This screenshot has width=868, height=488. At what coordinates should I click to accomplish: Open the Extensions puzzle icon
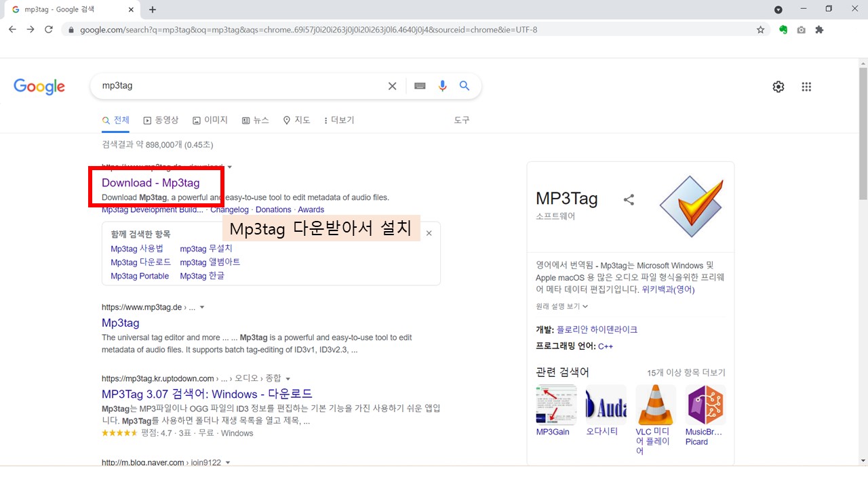[819, 30]
